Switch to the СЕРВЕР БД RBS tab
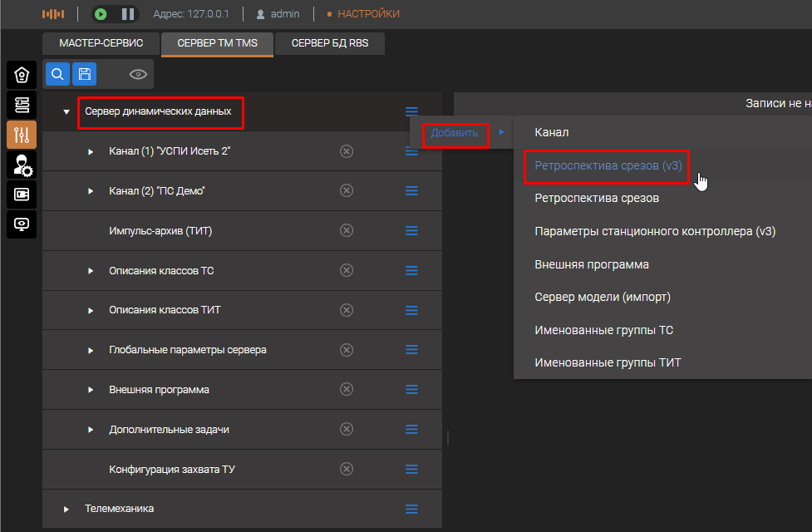The height and width of the screenshot is (532, 812). pos(330,43)
